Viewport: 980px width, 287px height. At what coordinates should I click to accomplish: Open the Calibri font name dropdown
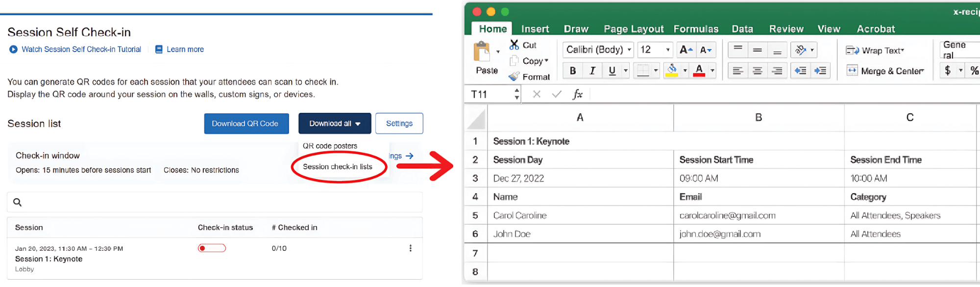(629, 50)
